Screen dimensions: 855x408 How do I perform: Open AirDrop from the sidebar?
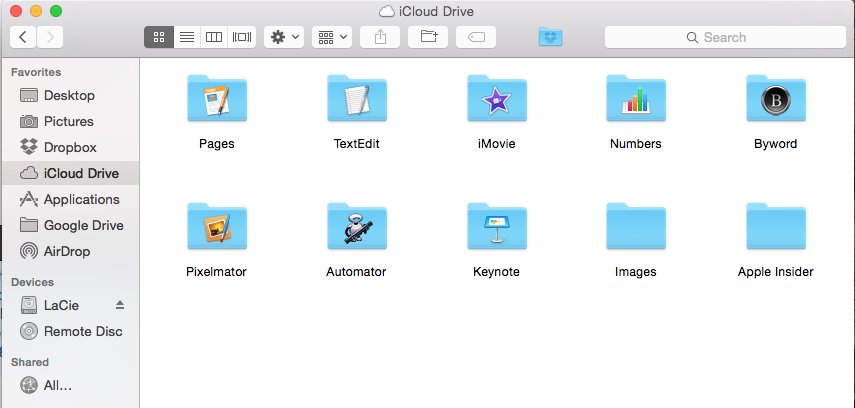pyautogui.click(x=70, y=251)
